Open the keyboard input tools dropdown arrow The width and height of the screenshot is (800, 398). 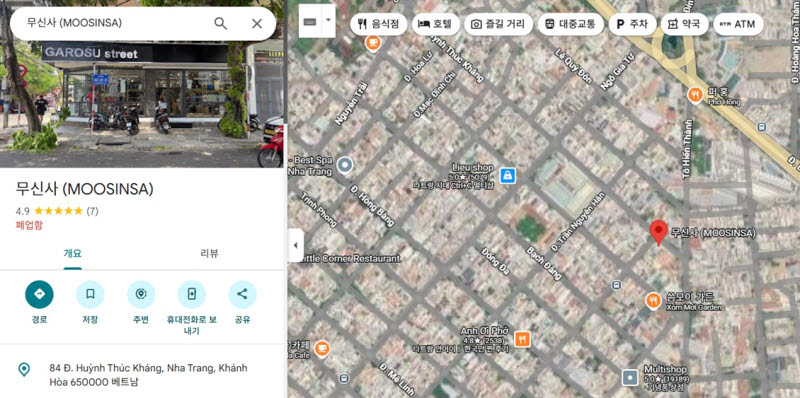[329, 21]
